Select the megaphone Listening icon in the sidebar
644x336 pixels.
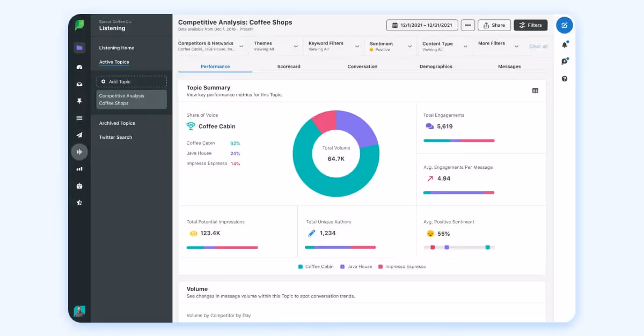pos(79,152)
